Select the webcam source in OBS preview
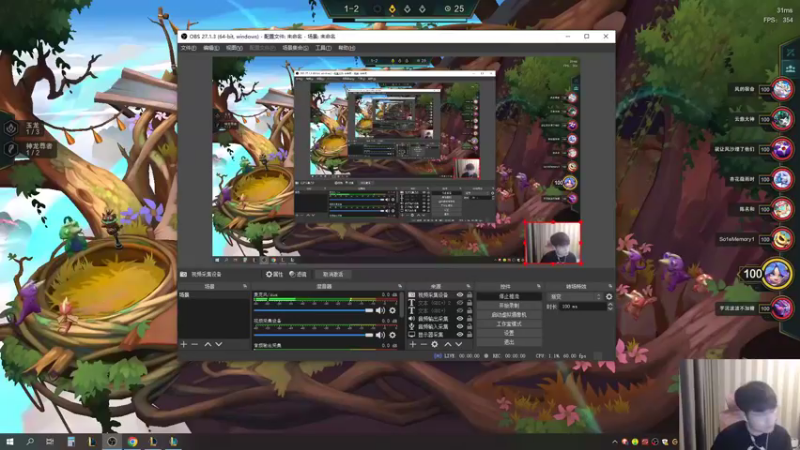 coord(553,243)
